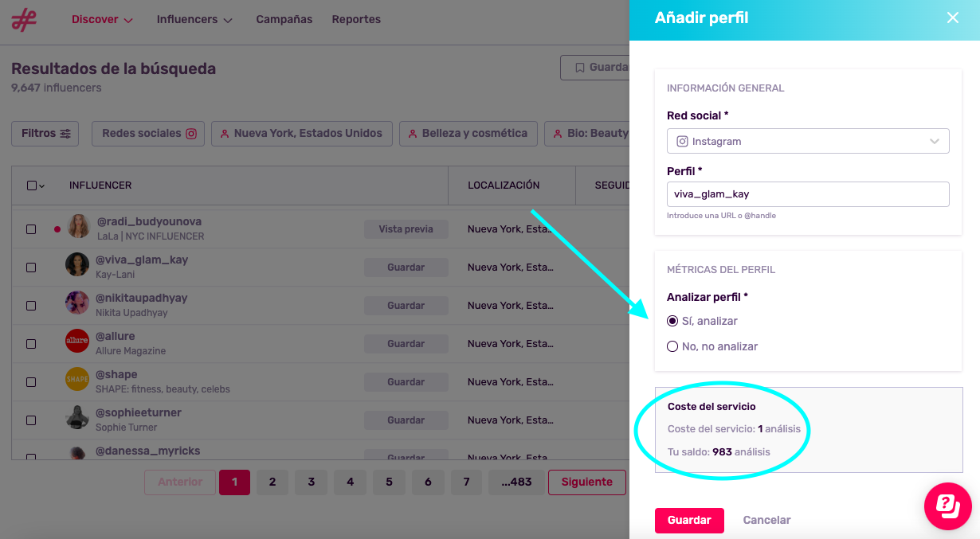The height and width of the screenshot is (539, 980).
Task: Select the 'No, no analizar' radio option
Action: click(x=672, y=346)
